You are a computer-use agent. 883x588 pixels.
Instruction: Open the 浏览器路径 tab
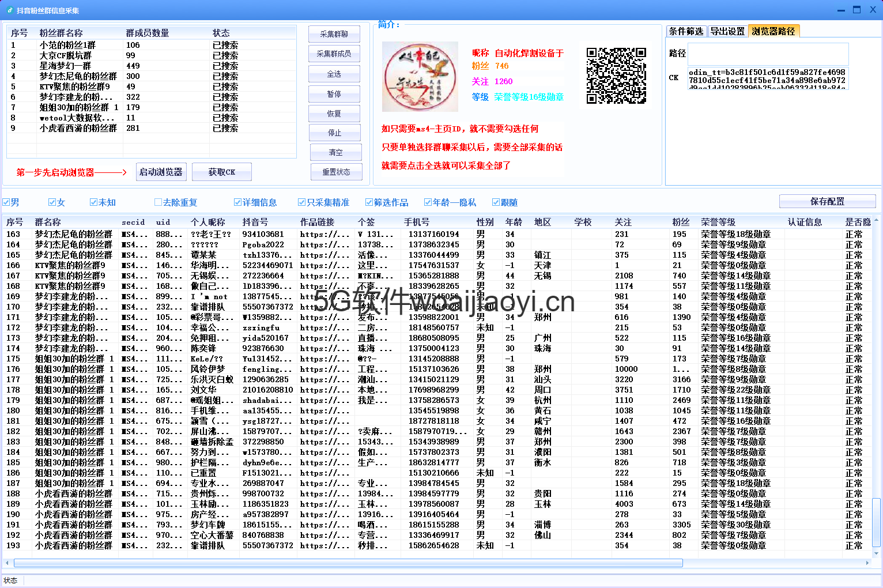[773, 31]
